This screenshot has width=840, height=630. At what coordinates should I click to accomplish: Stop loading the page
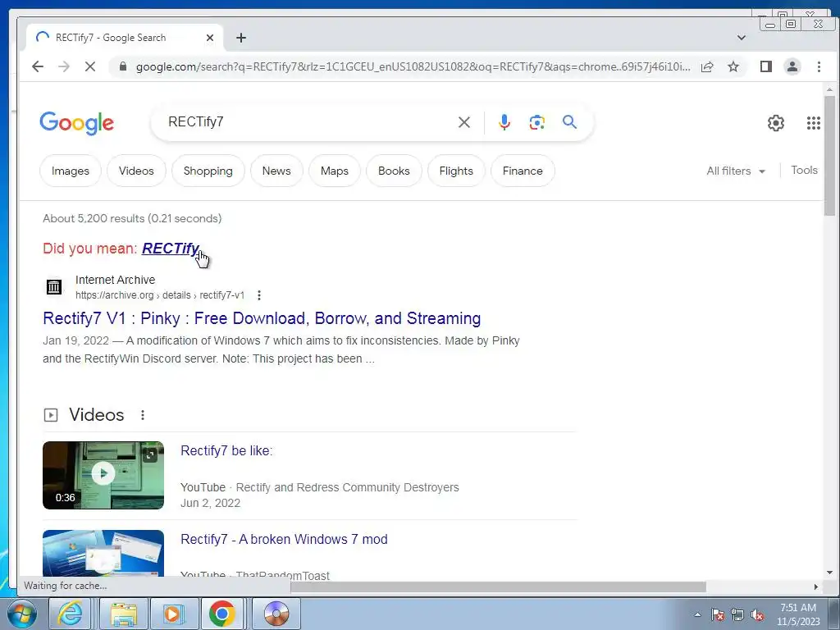coord(90,66)
